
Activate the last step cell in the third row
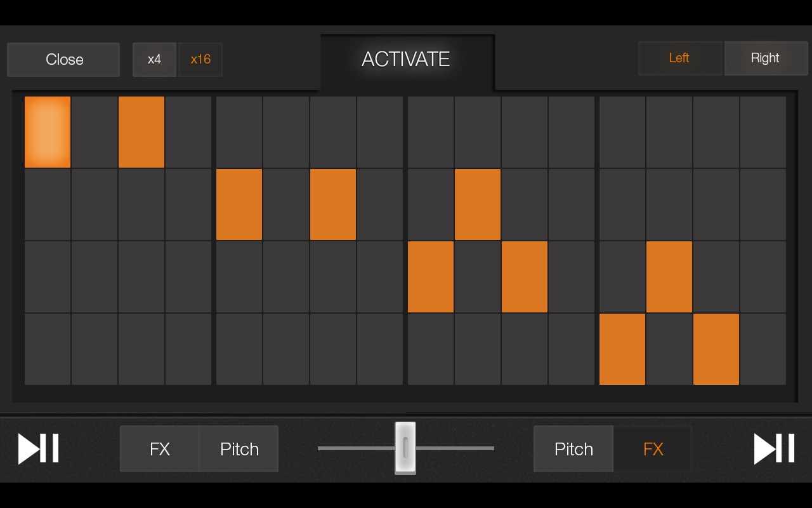coord(763,277)
